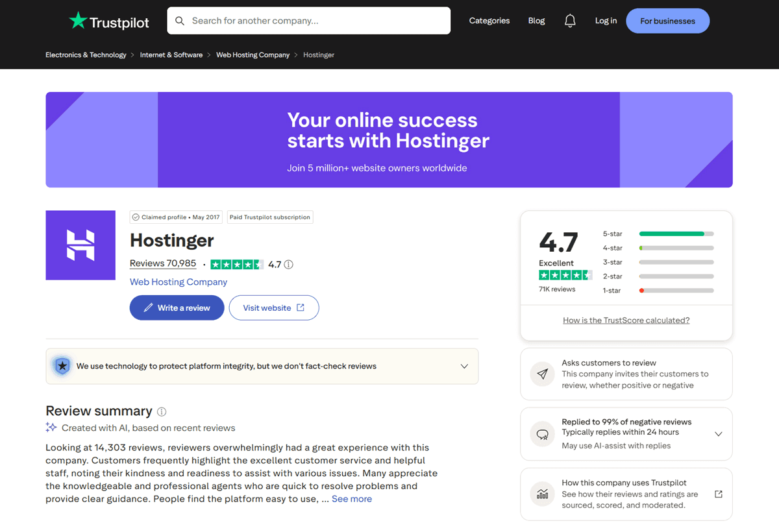Click the Hostinger promotional banner
The width and height of the screenshot is (779, 532).
click(389, 139)
